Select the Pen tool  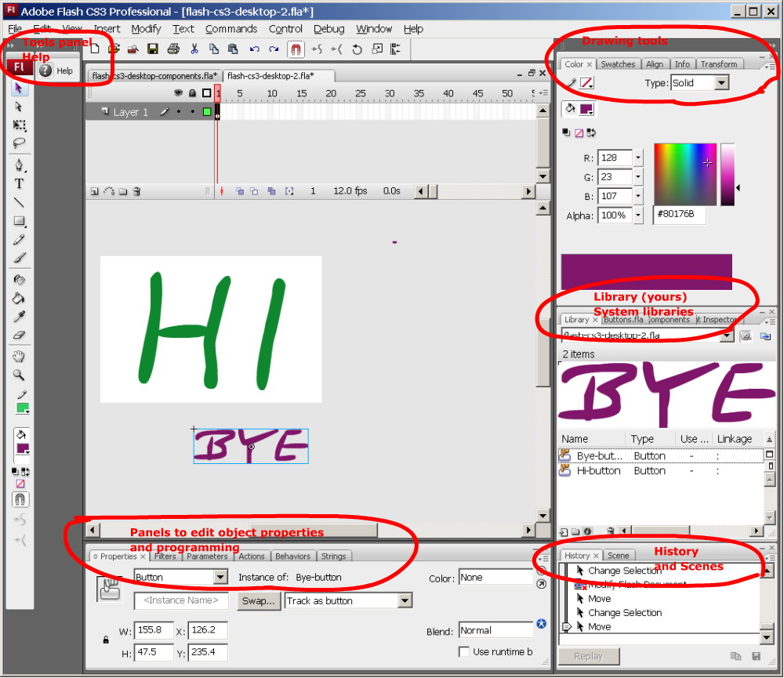point(20,165)
